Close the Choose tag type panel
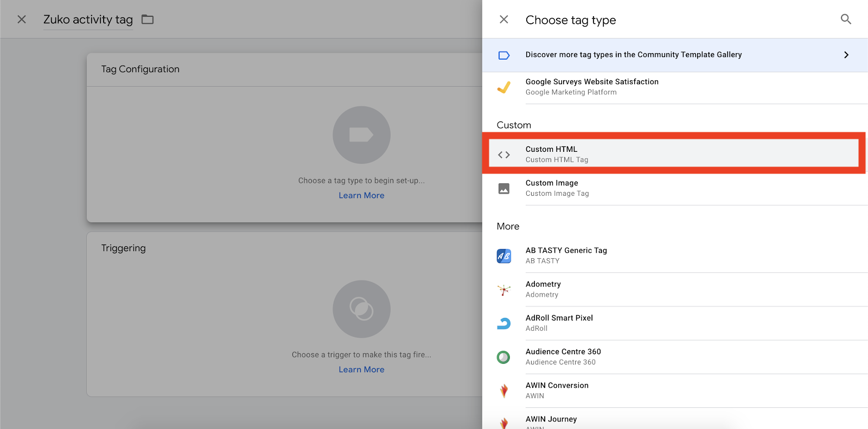868x429 pixels. (504, 20)
